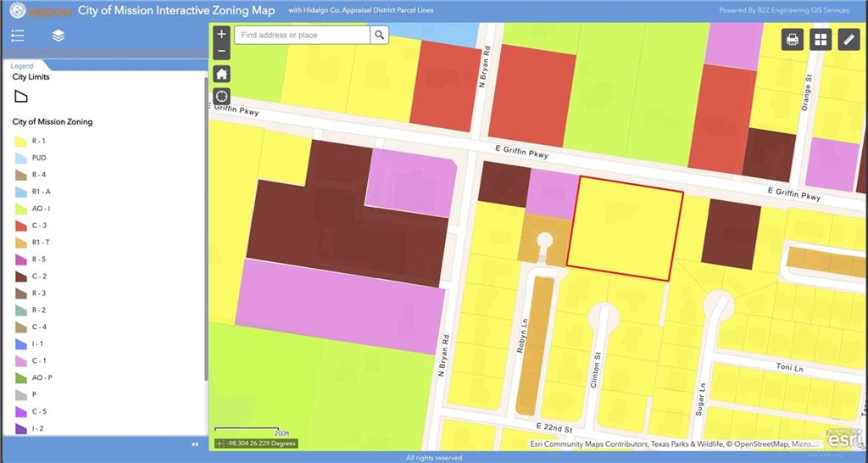Collapse the side panel with double arrows

click(x=195, y=444)
